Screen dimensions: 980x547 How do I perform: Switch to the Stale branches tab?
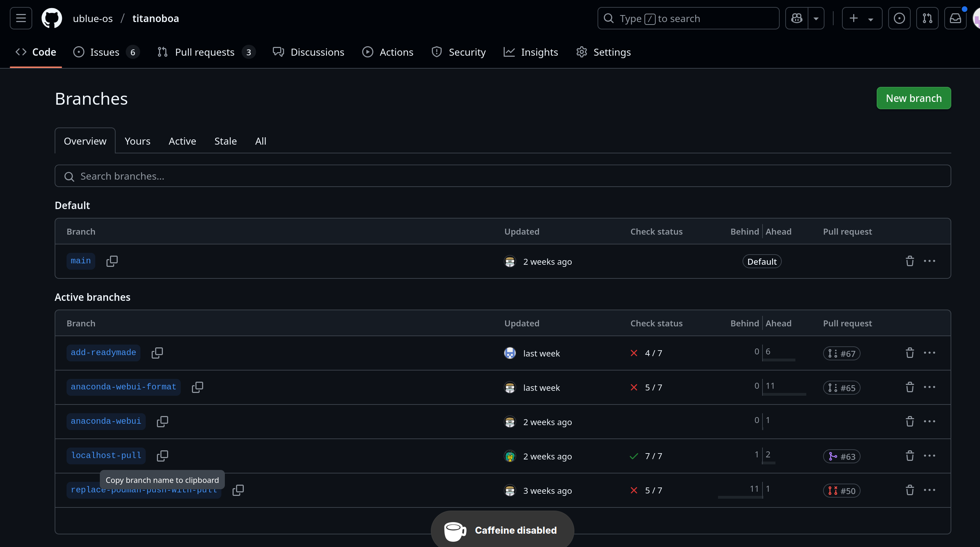pos(225,141)
